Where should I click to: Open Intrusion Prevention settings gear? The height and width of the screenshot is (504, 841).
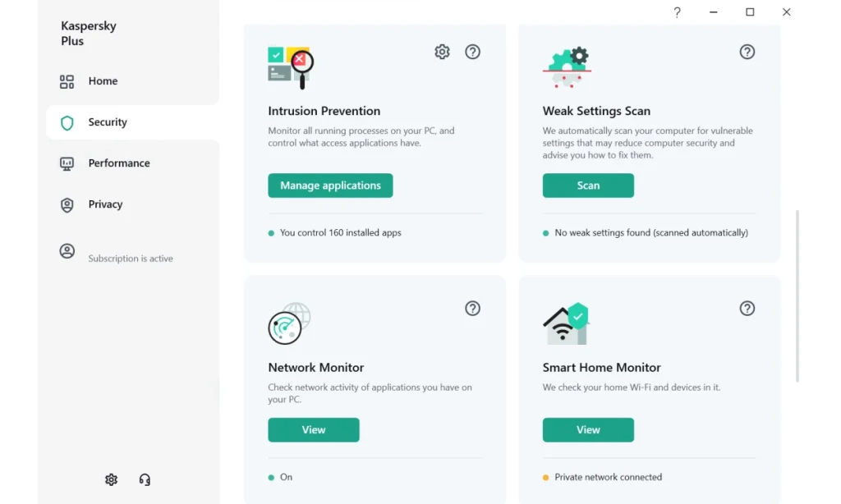pos(442,52)
